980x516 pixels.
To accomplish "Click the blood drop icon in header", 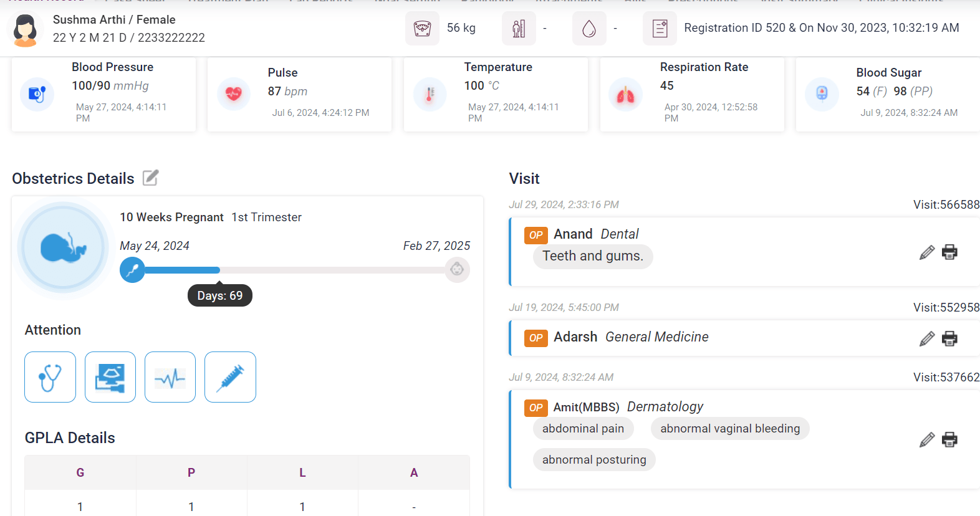I will (x=589, y=29).
